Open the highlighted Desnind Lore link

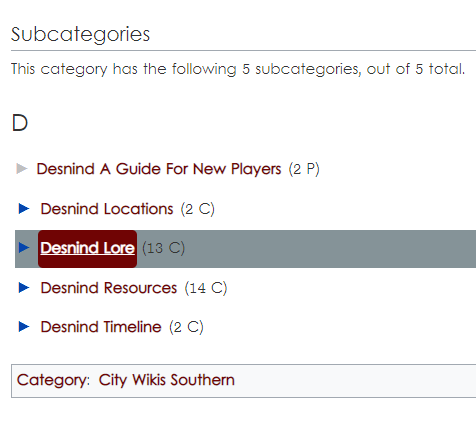coord(88,248)
